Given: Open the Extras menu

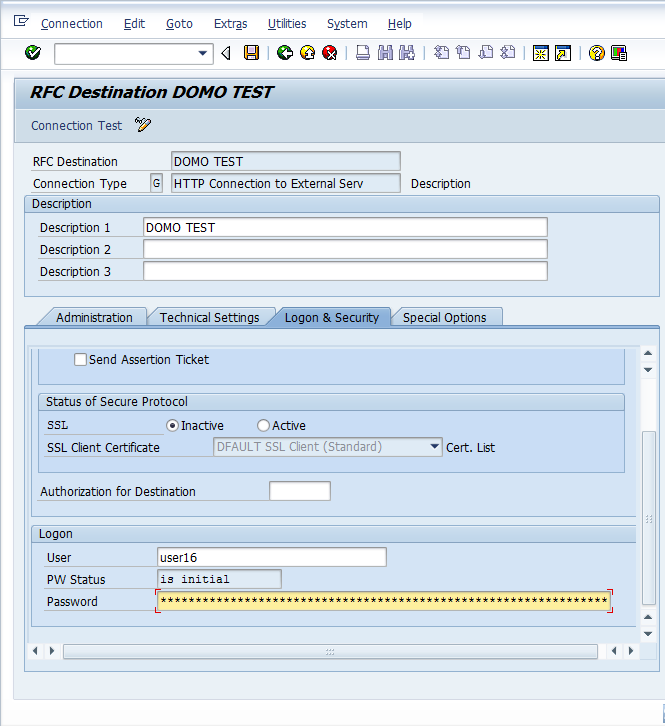Looking at the screenshot, I should [231, 24].
